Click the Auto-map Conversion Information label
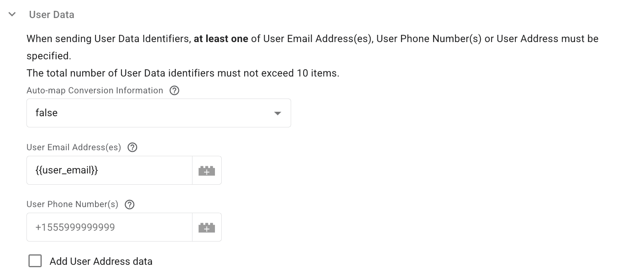Image resolution: width=644 pixels, height=278 pixels. tap(95, 91)
